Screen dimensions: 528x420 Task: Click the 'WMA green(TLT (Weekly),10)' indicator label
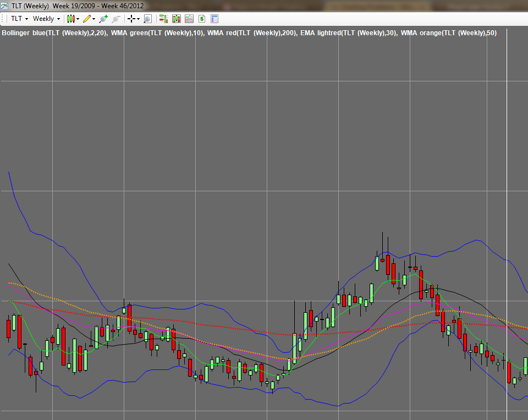(x=157, y=33)
